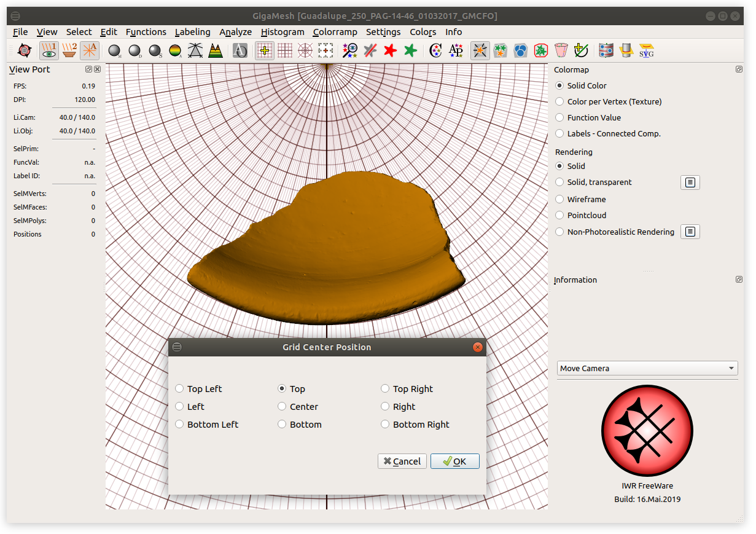Image resolution: width=756 pixels, height=534 pixels.
Task: Choose the Top Right grid center option
Action: tap(407, 389)
